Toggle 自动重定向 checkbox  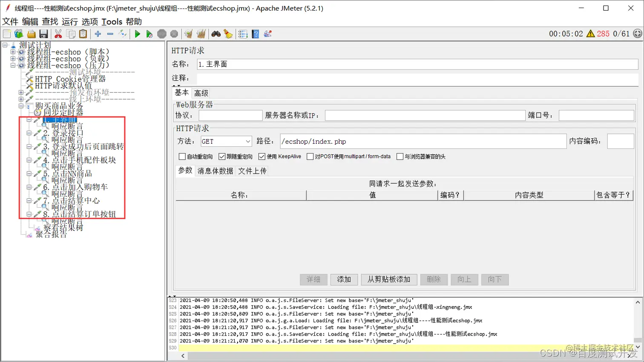pos(182,157)
